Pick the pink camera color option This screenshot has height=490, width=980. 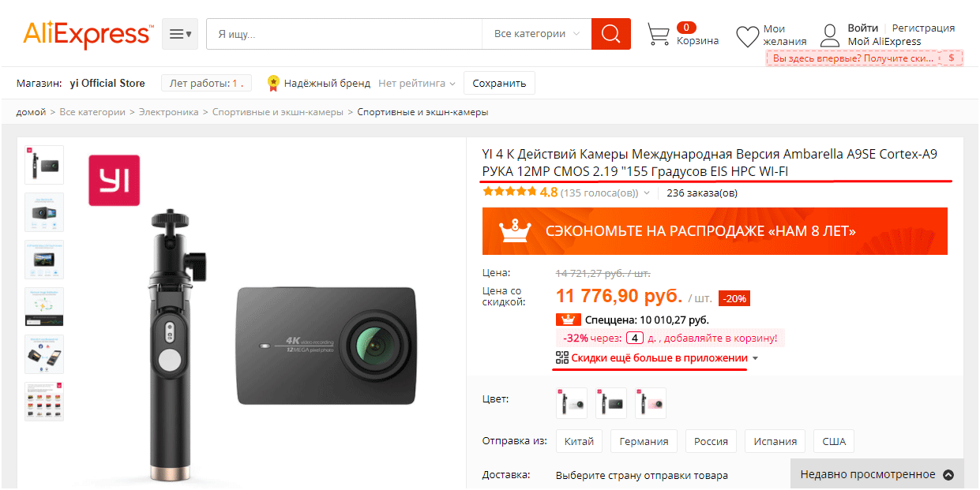(651, 403)
